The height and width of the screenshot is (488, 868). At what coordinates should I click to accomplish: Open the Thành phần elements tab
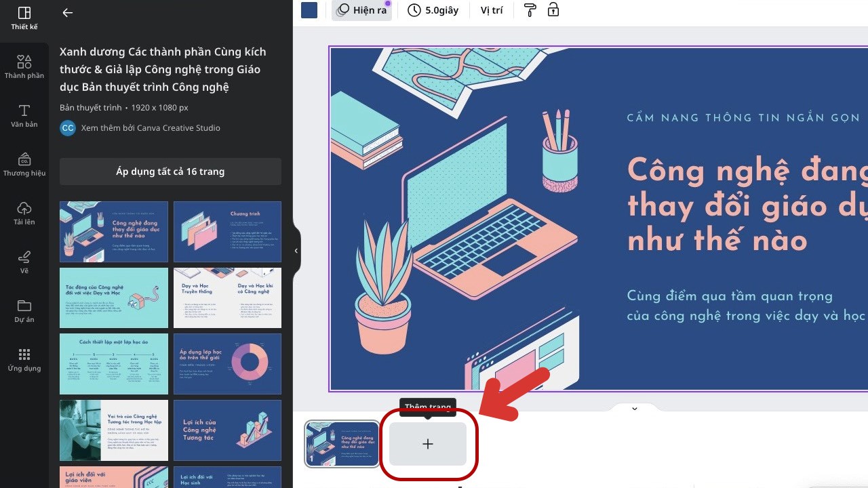[24, 67]
